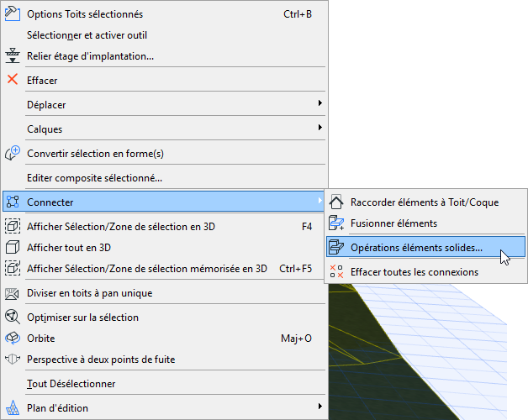Select the Orbite command

(164, 338)
